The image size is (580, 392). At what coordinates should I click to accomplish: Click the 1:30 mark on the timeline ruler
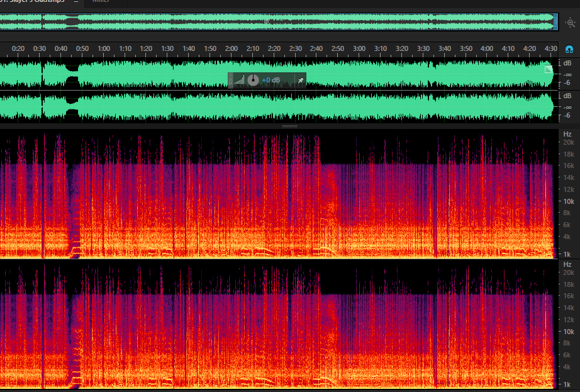[x=167, y=48]
